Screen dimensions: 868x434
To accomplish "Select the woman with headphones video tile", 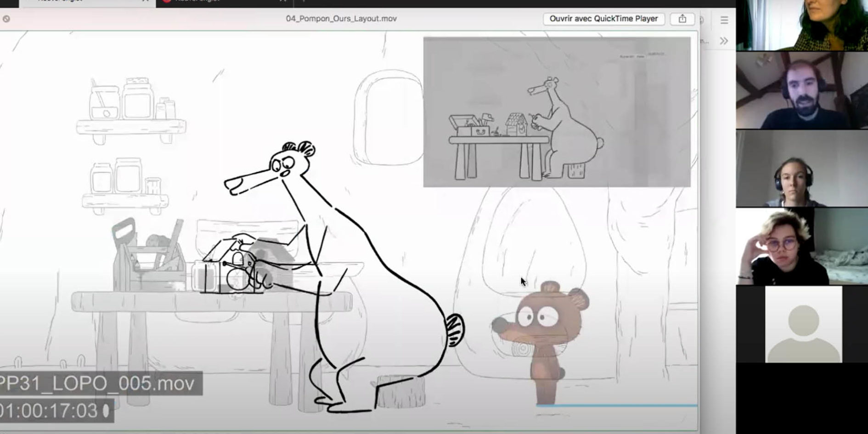I will coord(802,169).
